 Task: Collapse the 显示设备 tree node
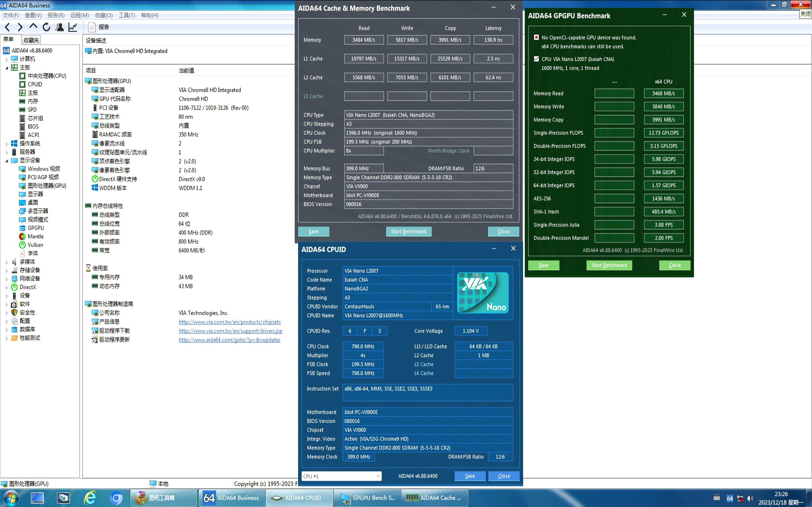point(7,161)
